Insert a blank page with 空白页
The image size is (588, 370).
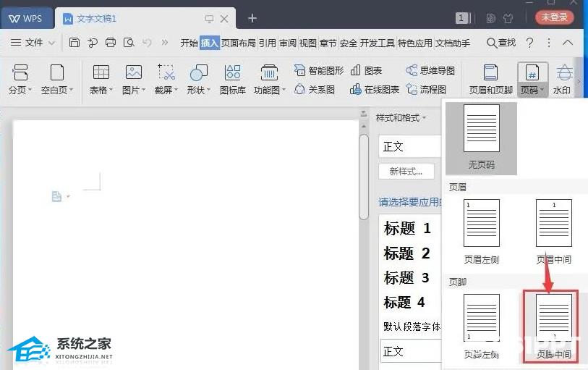56,80
